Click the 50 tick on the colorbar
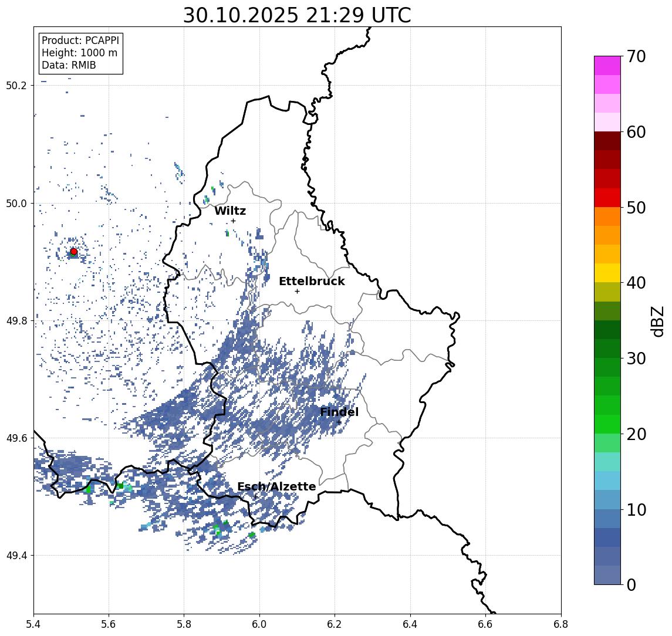The height and width of the screenshot is (636, 672). click(636, 208)
